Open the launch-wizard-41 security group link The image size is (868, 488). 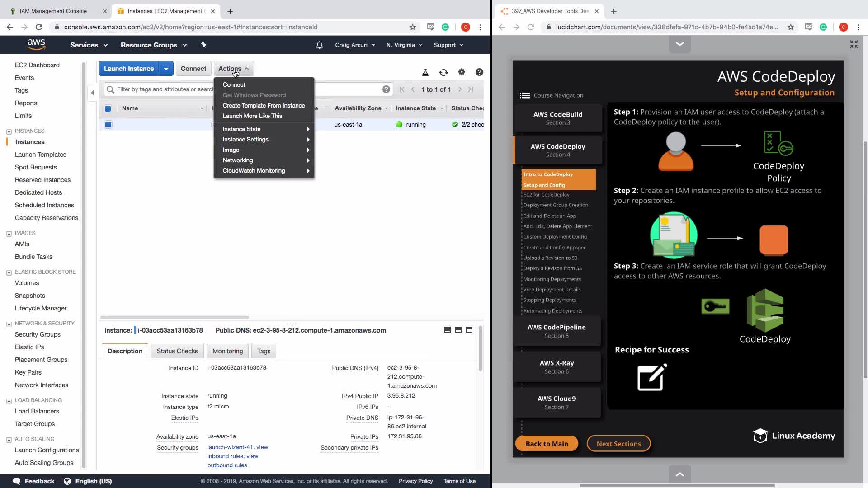(231, 447)
